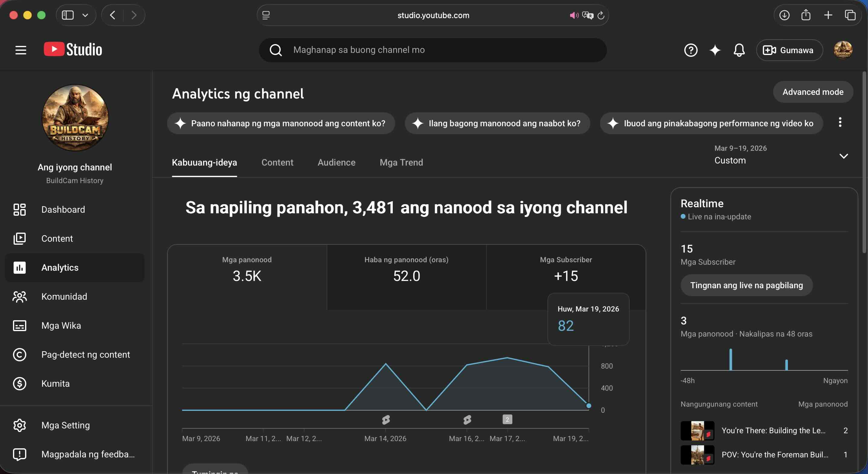Click Magpadala ng feedback icon
The width and height of the screenshot is (868, 474).
[20, 454]
